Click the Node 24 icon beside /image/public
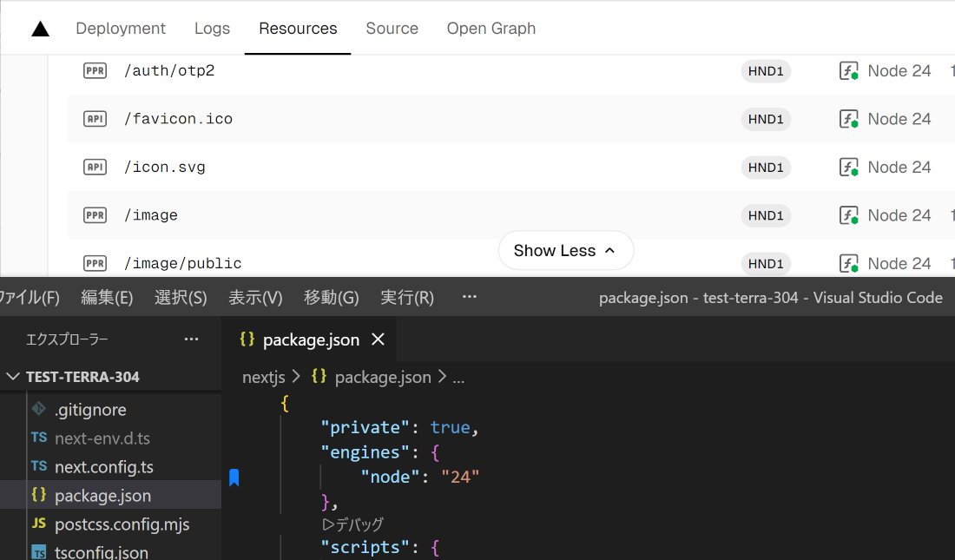 tap(847, 263)
